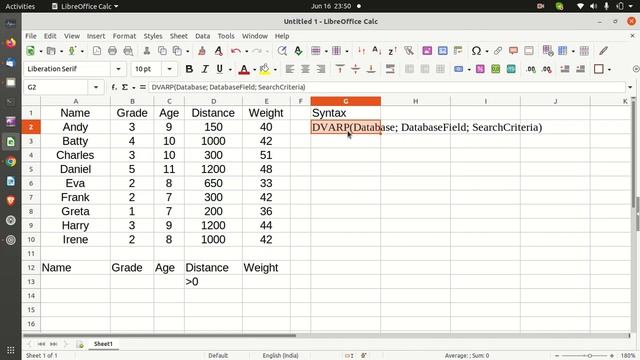
Task: Center cell content vertically
Action: click(x=356, y=69)
